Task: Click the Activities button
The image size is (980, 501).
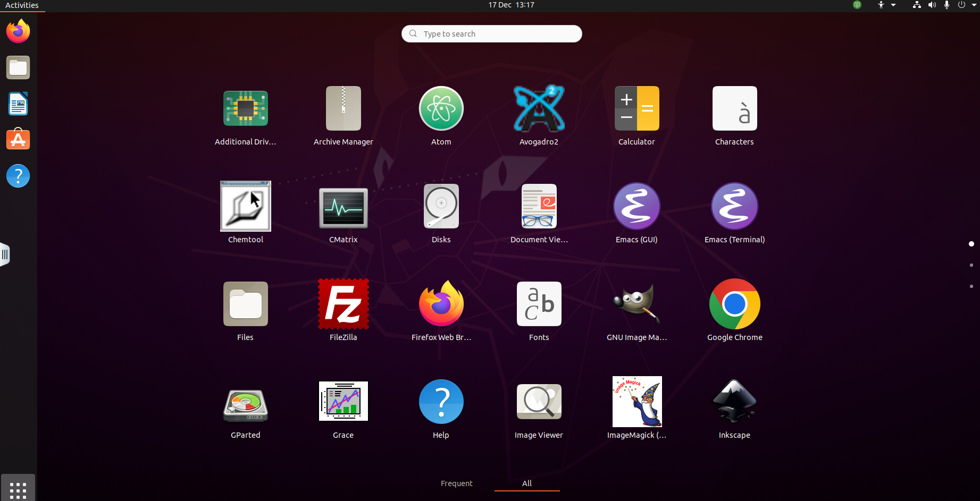Action: tap(22, 5)
